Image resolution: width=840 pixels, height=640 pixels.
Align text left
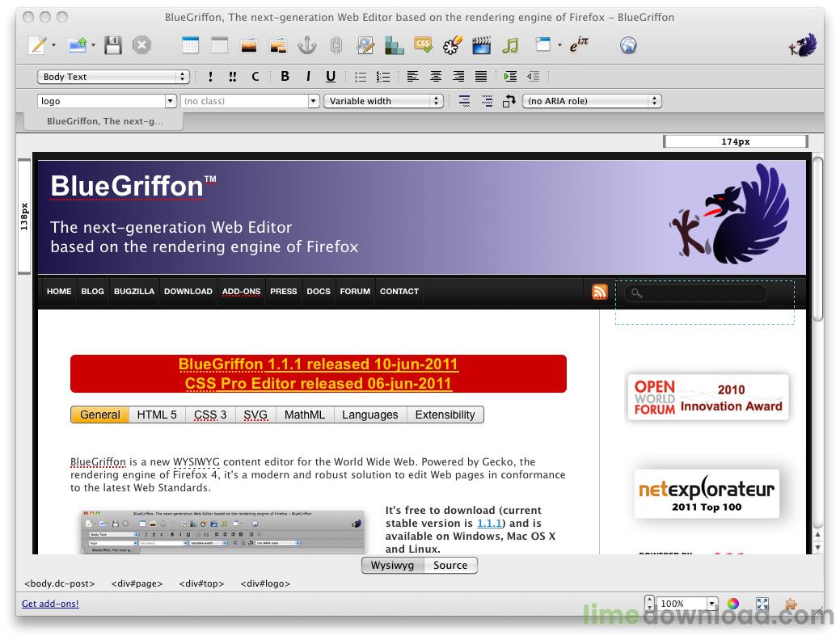(412, 77)
